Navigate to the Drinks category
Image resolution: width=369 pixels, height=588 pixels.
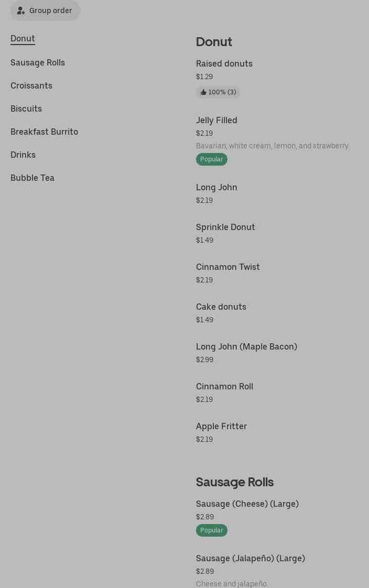point(23,155)
